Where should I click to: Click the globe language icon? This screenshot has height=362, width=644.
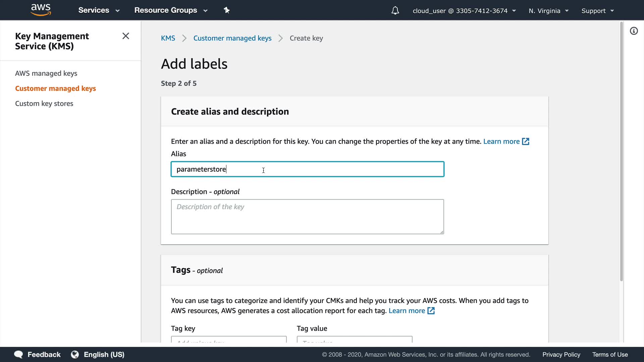pyautogui.click(x=75, y=354)
